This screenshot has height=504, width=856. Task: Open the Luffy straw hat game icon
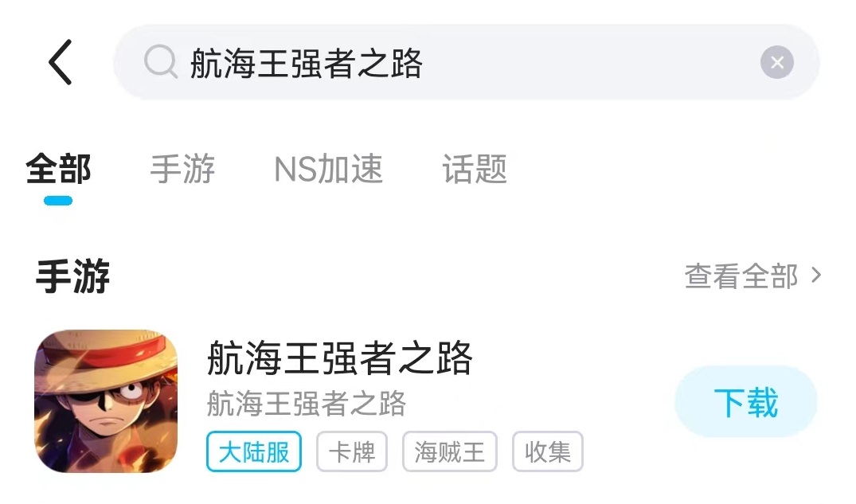[106, 401]
